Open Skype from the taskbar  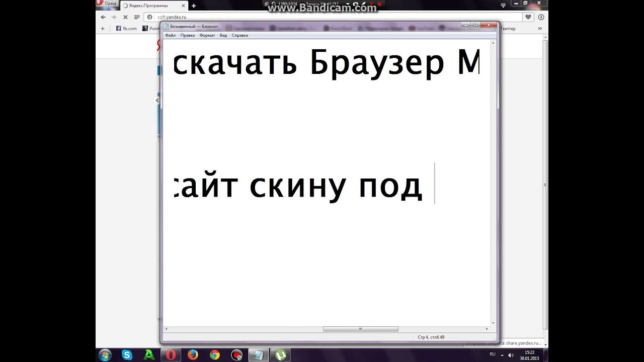pyautogui.click(x=127, y=355)
